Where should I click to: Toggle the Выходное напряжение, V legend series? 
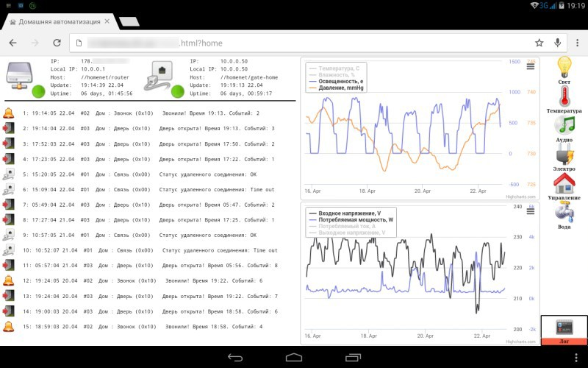coord(347,233)
